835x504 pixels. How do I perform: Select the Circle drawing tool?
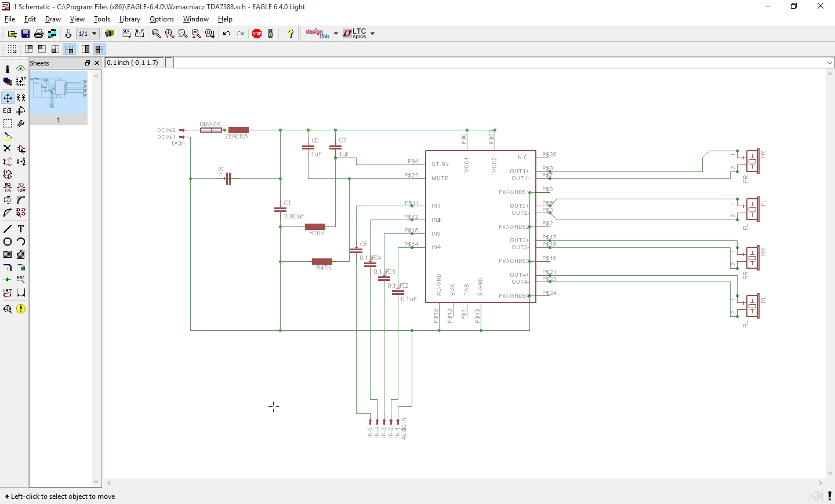(8, 242)
